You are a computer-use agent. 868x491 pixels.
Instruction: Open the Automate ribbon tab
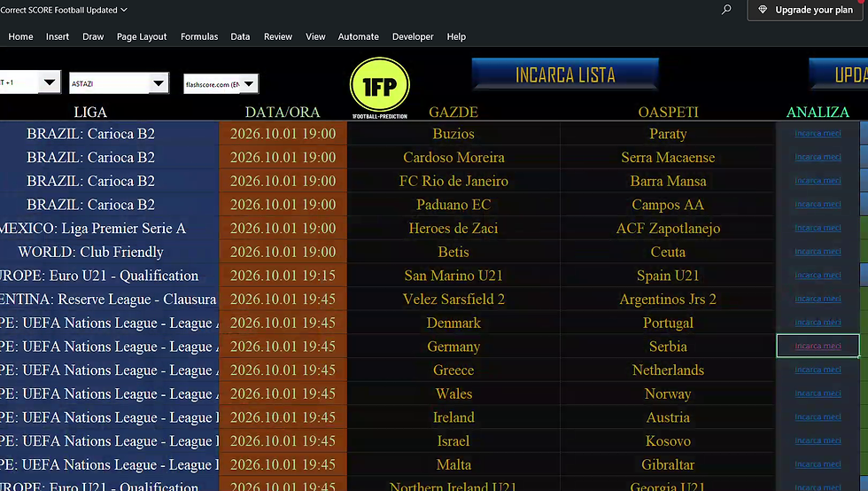point(358,36)
